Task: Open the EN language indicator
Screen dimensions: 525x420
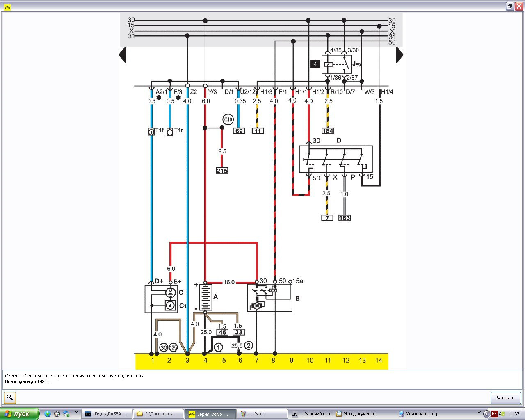Action: [x=294, y=414]
